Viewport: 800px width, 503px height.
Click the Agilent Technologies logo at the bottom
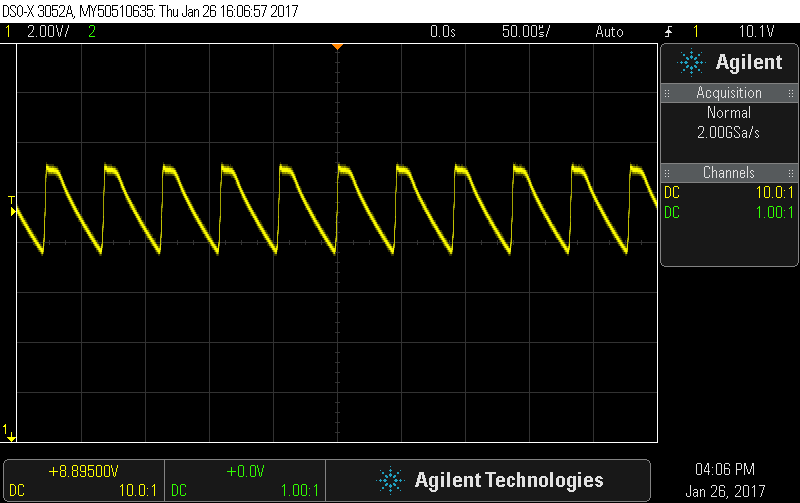(488, 479)
